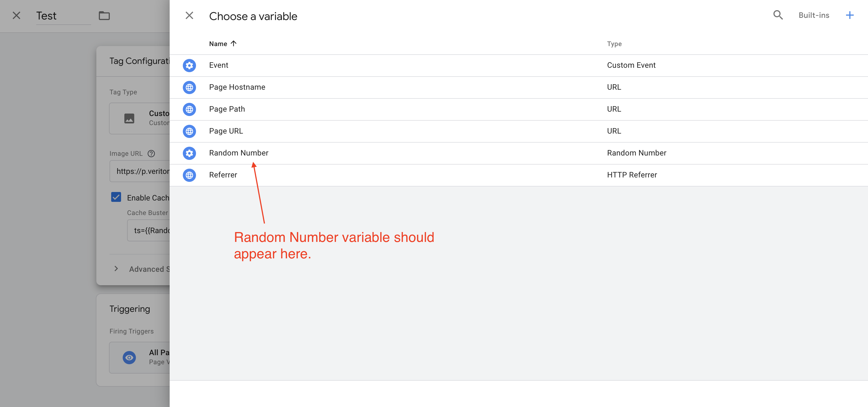Click the folder icon beside tag name
The height and width of the screenshot is (407, 868).
point(104,16)
